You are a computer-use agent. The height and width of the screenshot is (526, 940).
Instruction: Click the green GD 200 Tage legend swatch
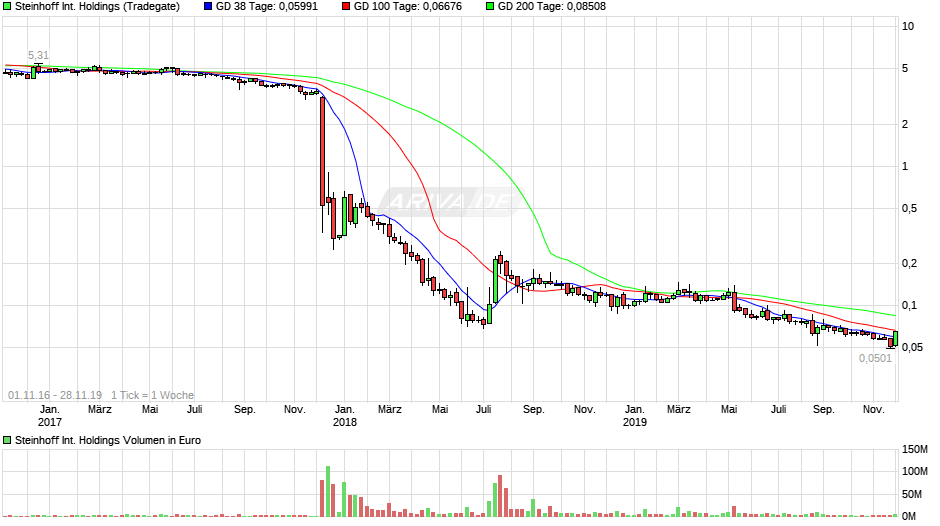pyautogui.click(x=490, y=7)
